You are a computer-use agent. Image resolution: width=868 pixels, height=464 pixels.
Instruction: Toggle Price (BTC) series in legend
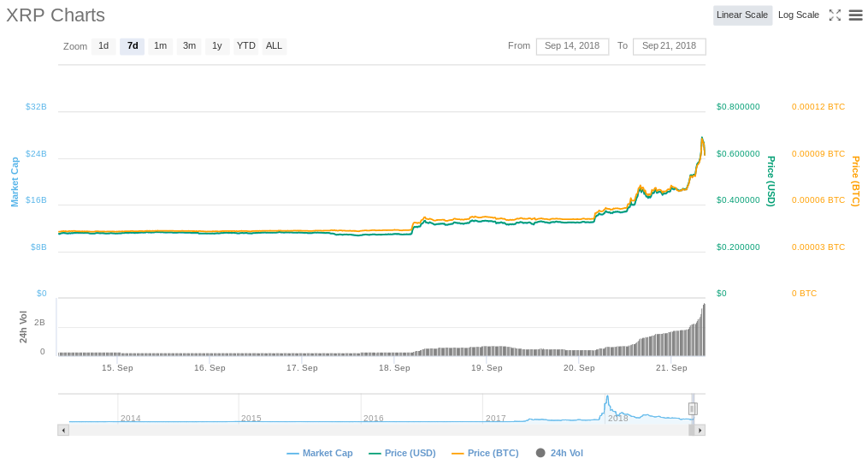pos(485,453)
